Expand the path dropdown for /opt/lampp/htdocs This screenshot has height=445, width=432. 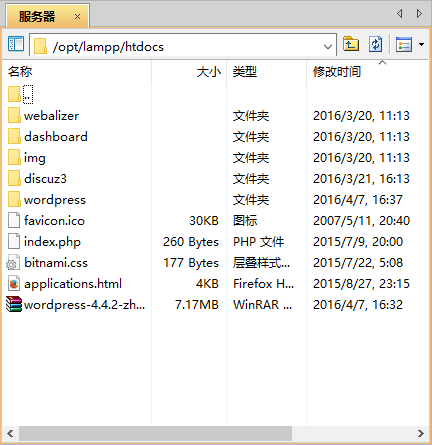[328, 47]
